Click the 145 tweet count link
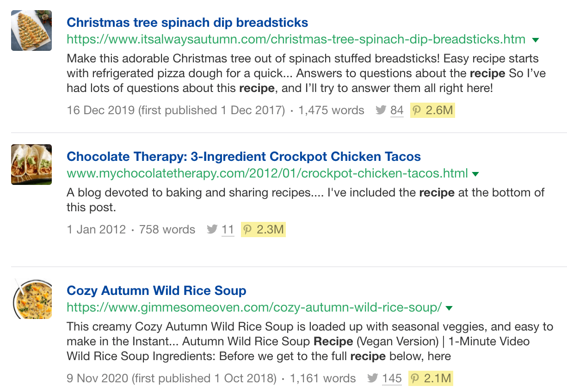Image resolution: width=567 pixels, height=392 pixels. pyautogui.click(x=391, y=378)
